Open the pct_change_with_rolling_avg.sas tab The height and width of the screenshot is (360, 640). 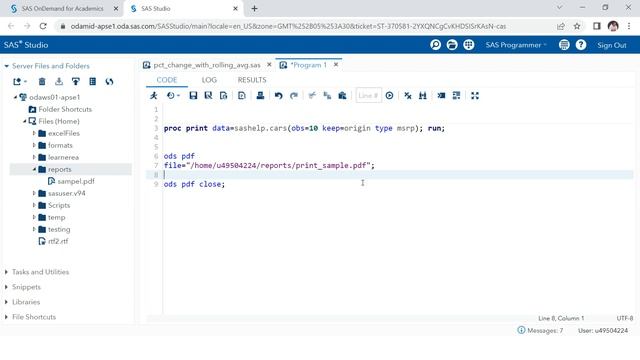pyautogui.click(x=207, y=65)
